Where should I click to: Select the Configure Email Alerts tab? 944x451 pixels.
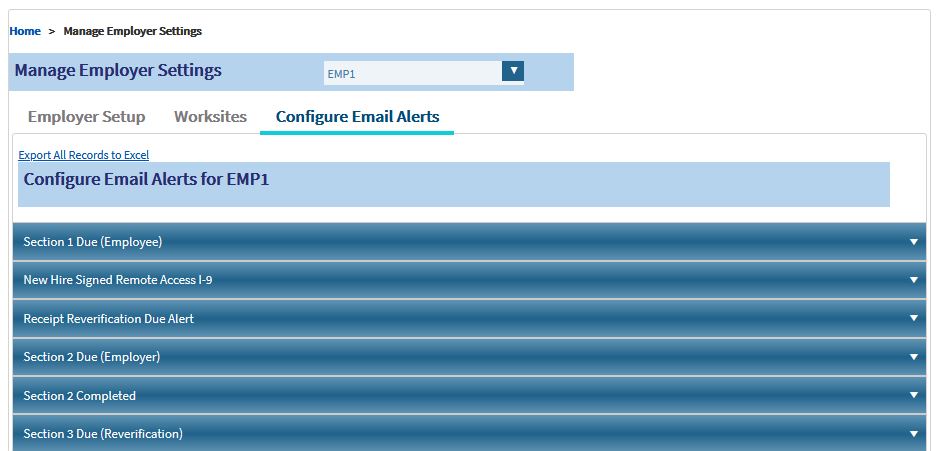(x=357, y=117)
